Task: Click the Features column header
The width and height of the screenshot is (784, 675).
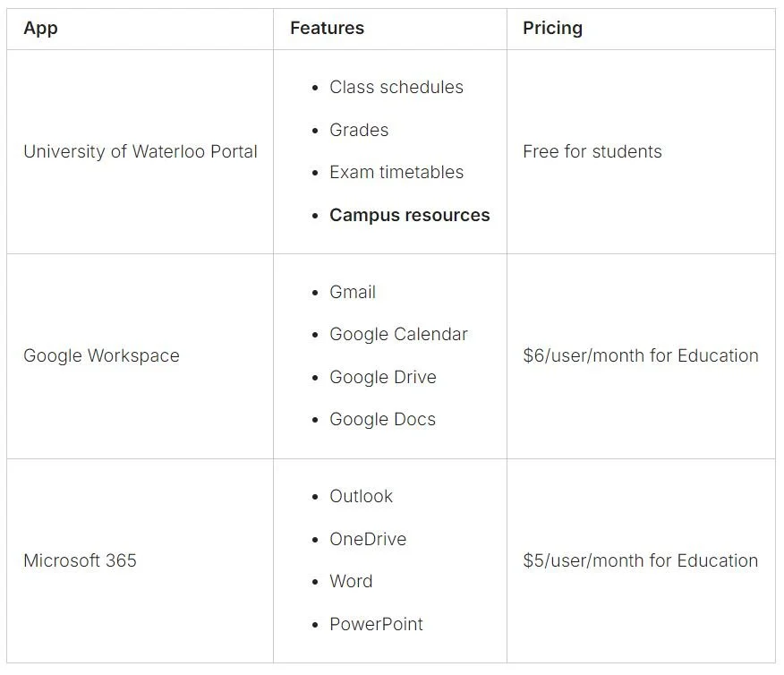Action: [x=327, y=28]
